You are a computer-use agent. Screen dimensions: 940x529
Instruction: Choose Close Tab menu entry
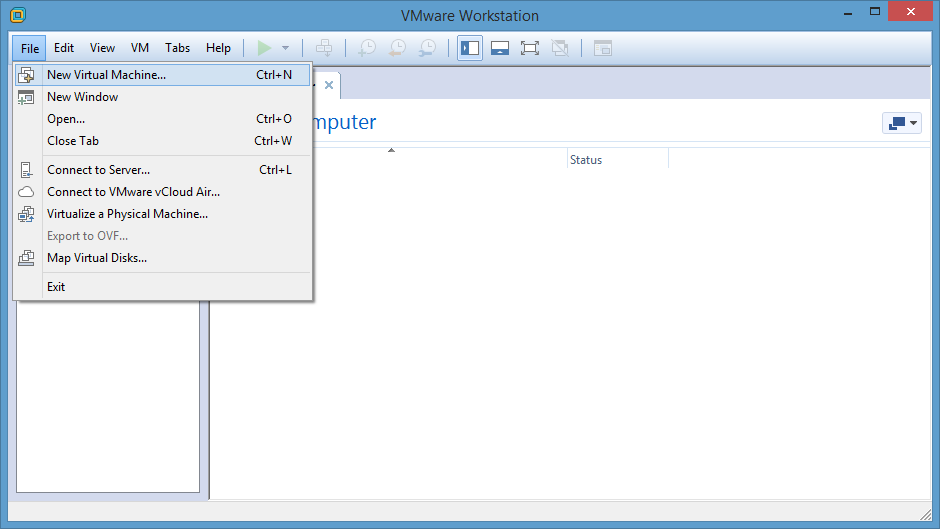(162, 141)
